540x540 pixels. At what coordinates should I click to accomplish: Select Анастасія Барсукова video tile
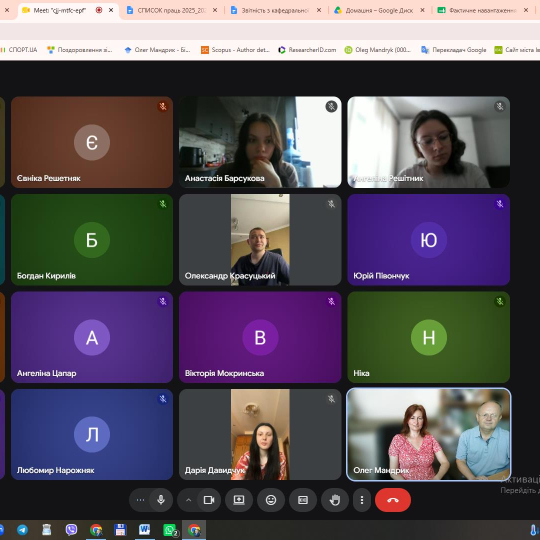pos(260,142)
